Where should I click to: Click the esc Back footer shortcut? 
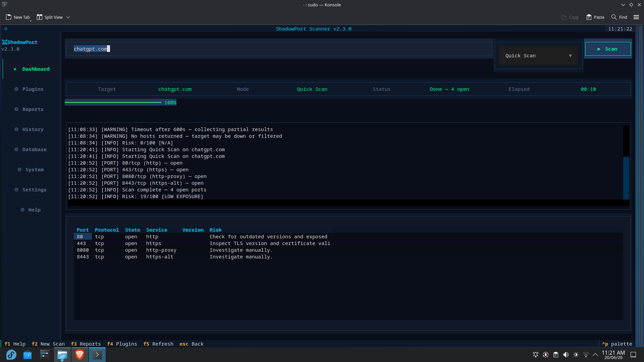pyautogui.click(x=191, y=344)
